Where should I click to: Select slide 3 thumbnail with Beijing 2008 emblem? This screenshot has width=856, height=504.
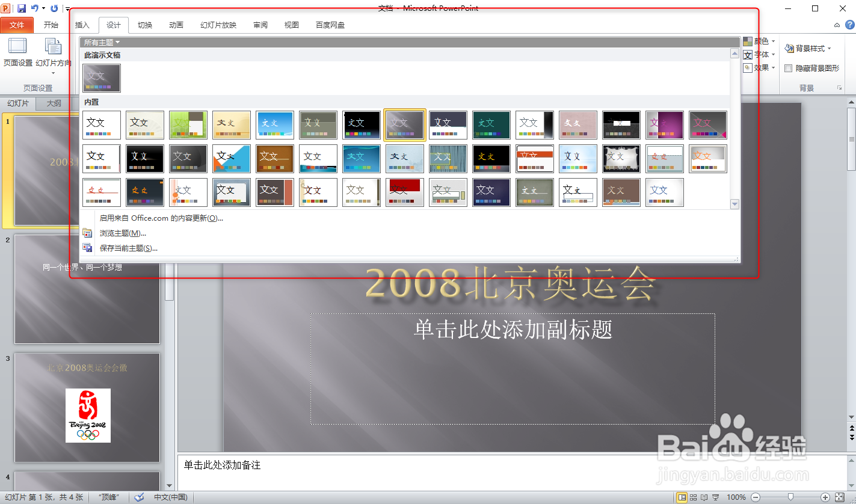[x=87, y=408]
